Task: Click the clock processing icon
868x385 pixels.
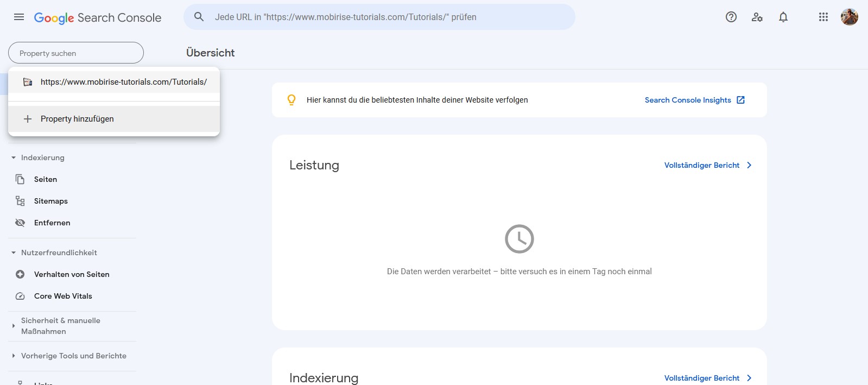Action: 519,239
